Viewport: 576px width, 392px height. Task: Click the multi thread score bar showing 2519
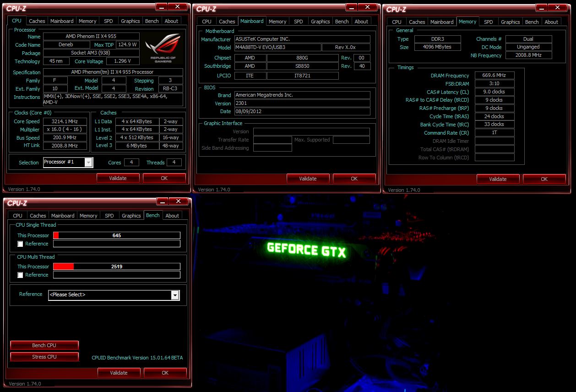click(117, 267)
